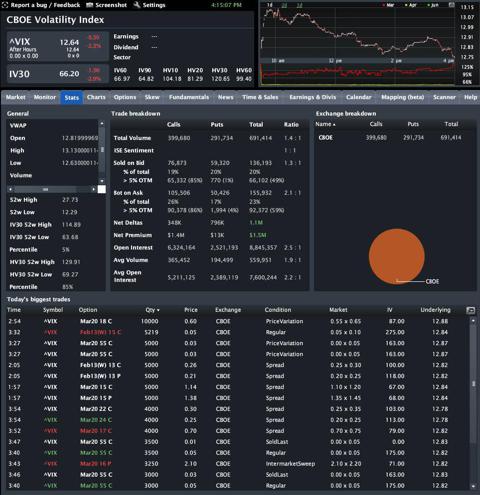The height and width of the screenshot is (495, 480).
Task: Click the General panel scroll-right arrow
Action: [x=93, y=189]
